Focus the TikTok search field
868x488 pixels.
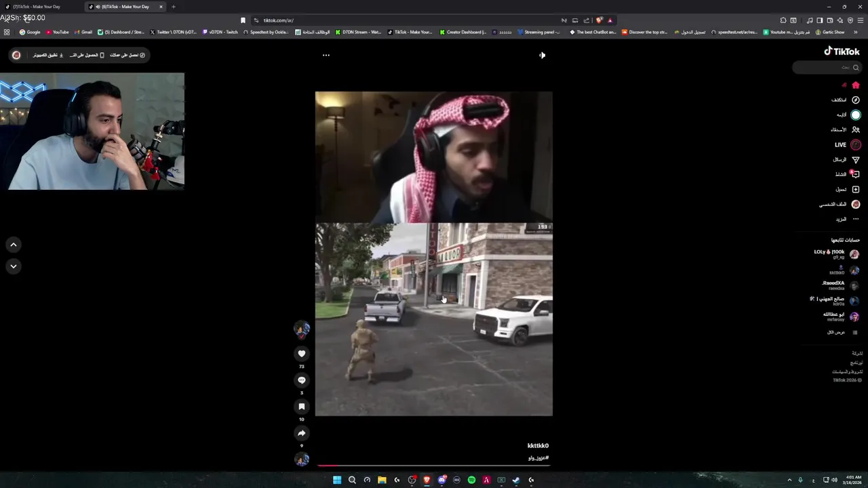coord(827,67)
